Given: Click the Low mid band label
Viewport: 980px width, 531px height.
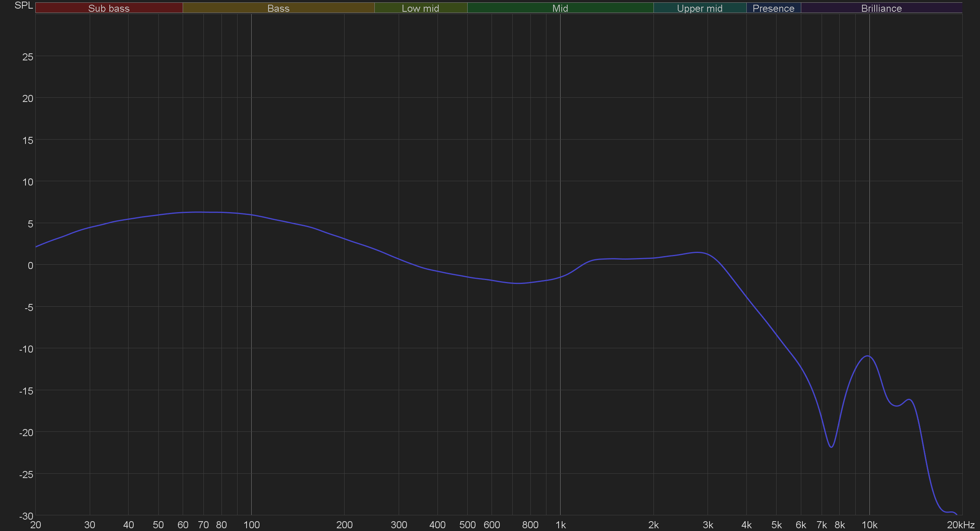Looking at the screenshot, I should [420, 8].
